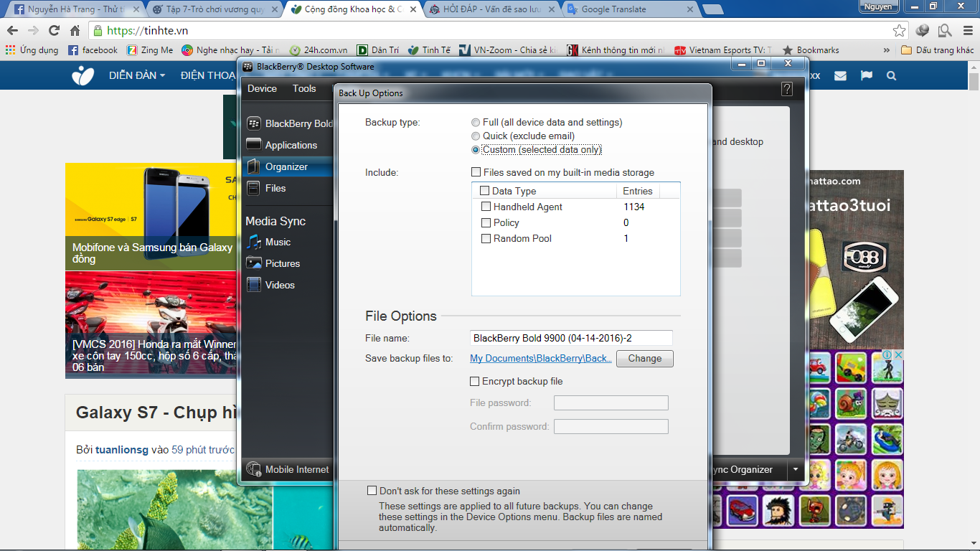Open the Honda Winner VMCS 2016 article
Image resolution: width=980 pixels, height=551 pixels.
155,356
